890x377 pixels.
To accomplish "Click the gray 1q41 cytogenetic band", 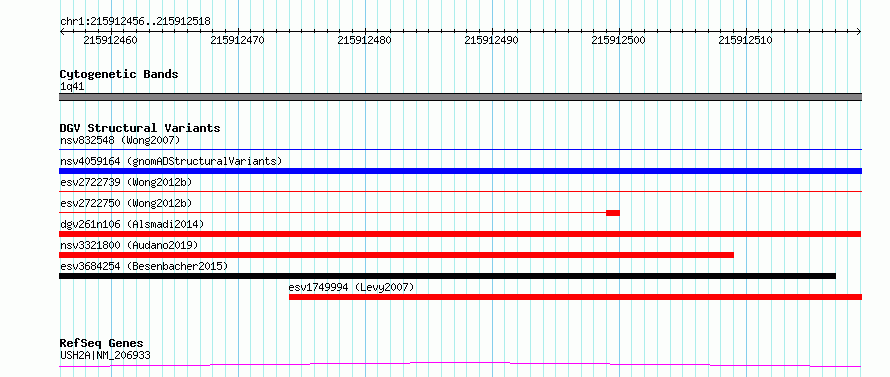I will point(460,97).
